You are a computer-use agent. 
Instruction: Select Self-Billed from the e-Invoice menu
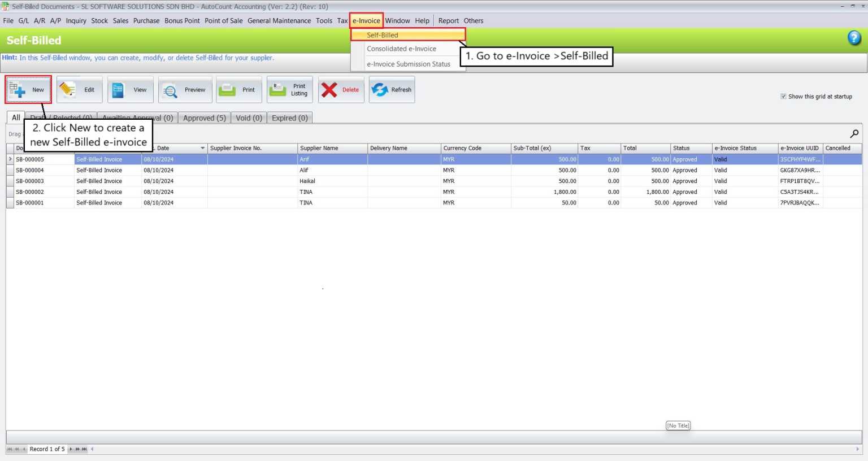click(408, 35)
